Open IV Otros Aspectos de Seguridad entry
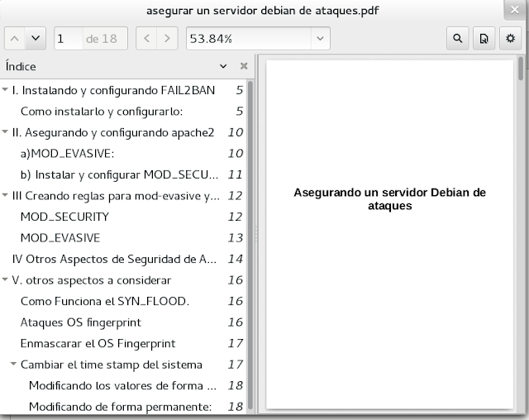 click(114, 259)
